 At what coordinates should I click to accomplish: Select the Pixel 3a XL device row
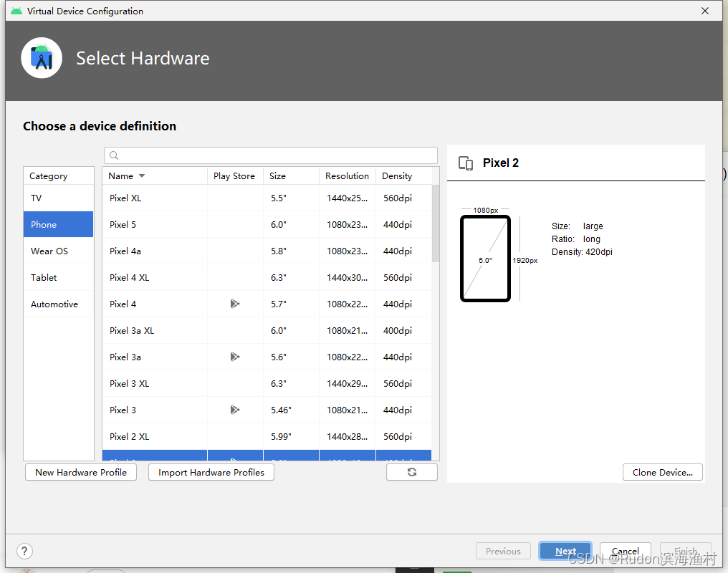point(267,330)
